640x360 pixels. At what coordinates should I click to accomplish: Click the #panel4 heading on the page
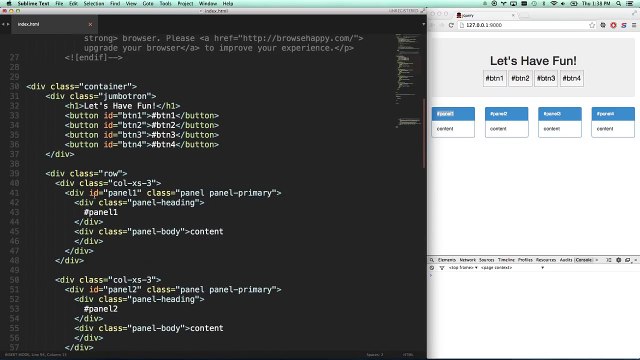tap(613, 114)
